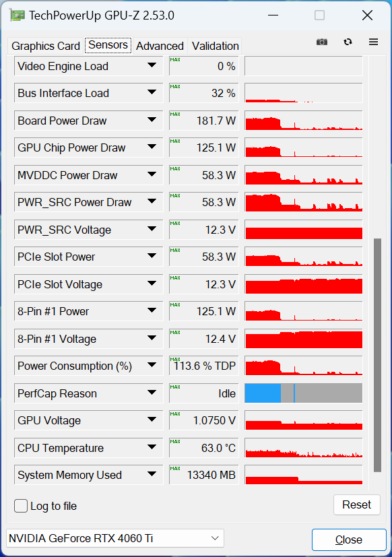Image resolution: width=392 pixels, height=557 pixels.
Task: Click the refresh sensors icon
Action: point(348,42)
